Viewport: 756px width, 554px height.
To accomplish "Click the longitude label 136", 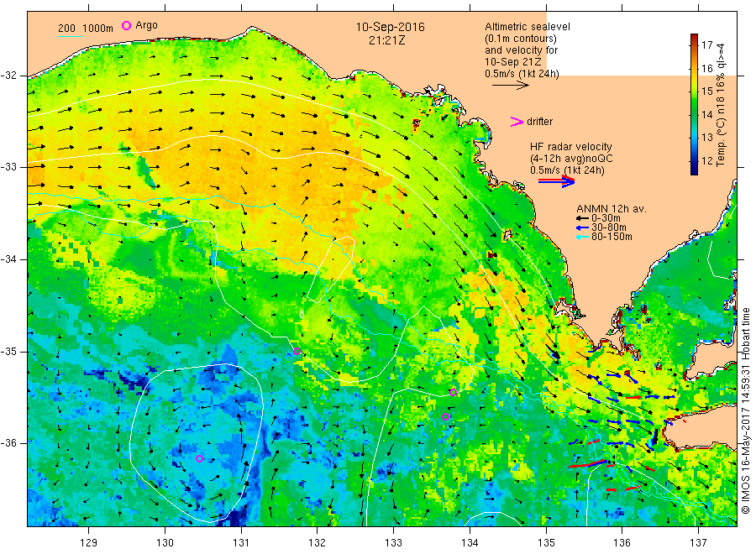I will click(x=622, y=543).
